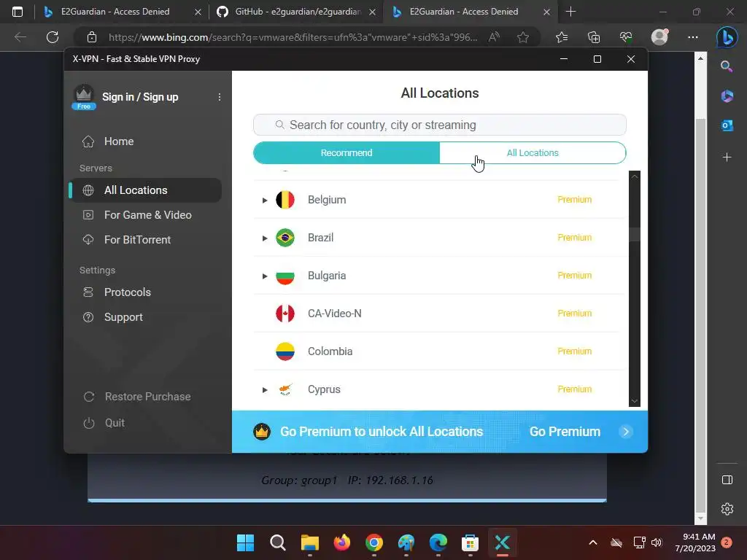Viewport: 747px width, 560px height.
Task: Click the BitTorrent cloud download icon
Action: [x=88, y=239]
